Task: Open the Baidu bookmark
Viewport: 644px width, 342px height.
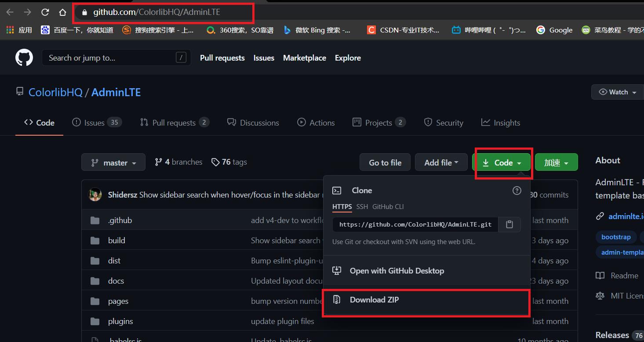Action: coord(77,30)
